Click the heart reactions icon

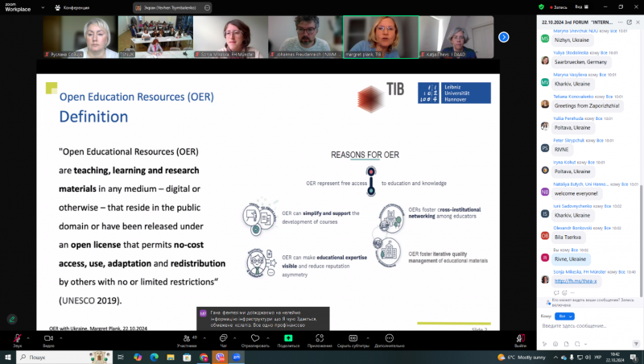click(255, 338)
